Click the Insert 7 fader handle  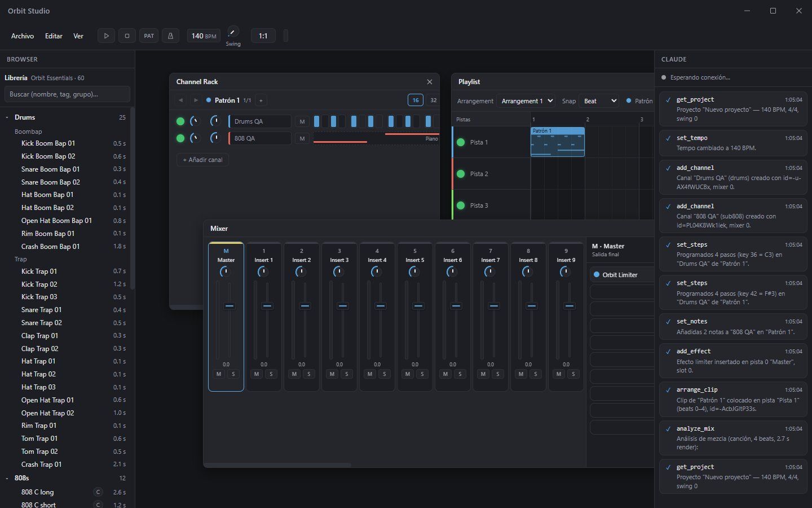[493, 306]
